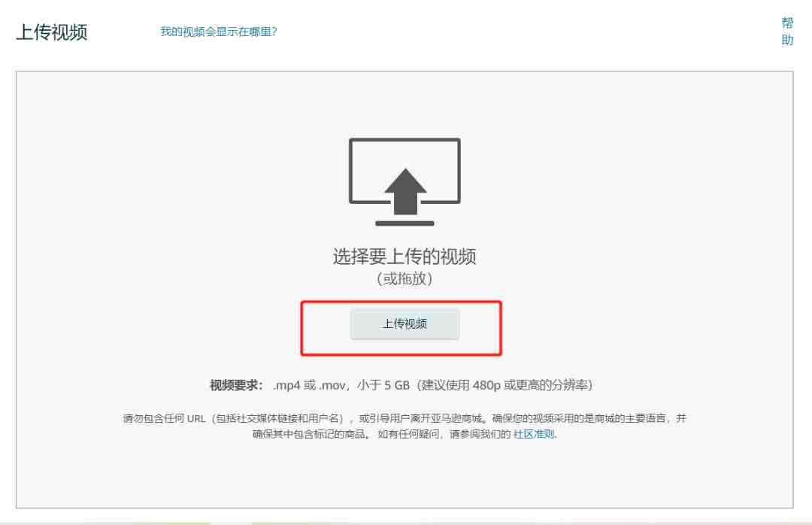The height and width of the screenshot is (525, 812).
Task: Click the .mp4 或 .mov format text
Action: [x=309, y=385]
